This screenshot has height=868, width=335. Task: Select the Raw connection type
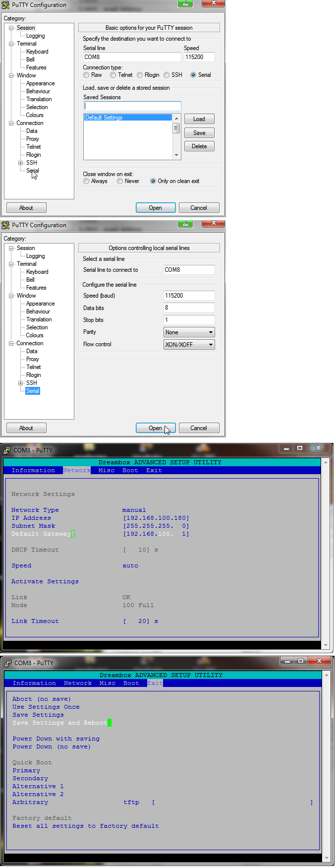(x=86, y=75)
